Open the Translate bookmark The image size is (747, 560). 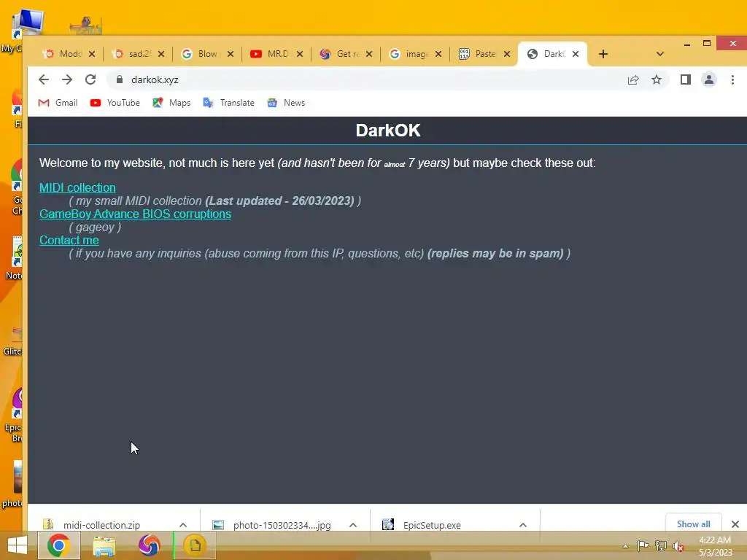[228, 103]
